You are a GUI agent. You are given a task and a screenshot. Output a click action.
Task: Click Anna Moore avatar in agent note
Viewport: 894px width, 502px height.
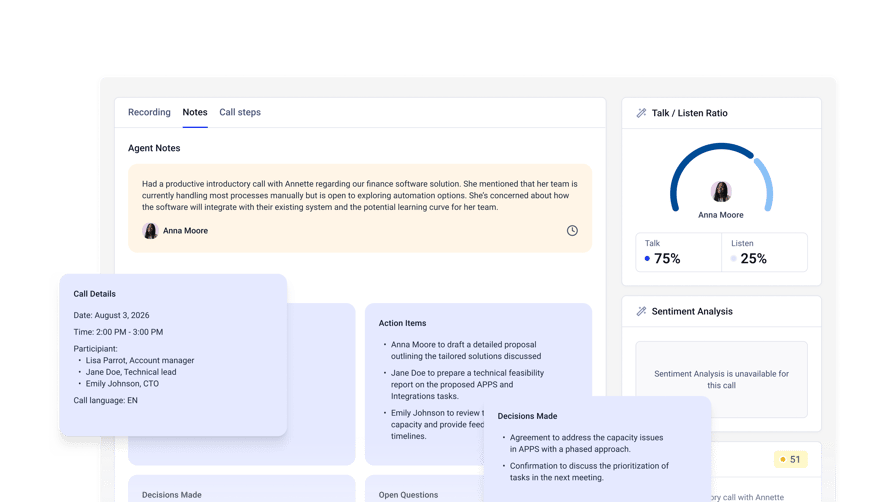click(x=150, y=230)
